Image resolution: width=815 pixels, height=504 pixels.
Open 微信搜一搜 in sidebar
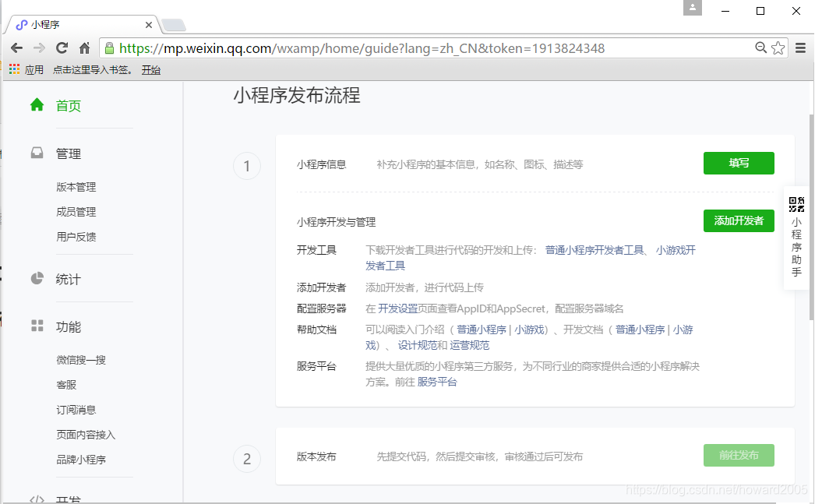81,360
